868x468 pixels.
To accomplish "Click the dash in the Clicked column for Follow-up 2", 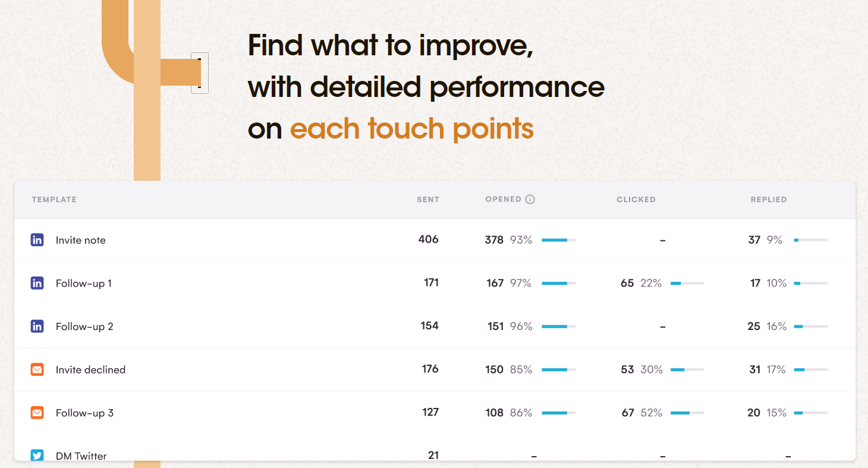I will (662, 326).
